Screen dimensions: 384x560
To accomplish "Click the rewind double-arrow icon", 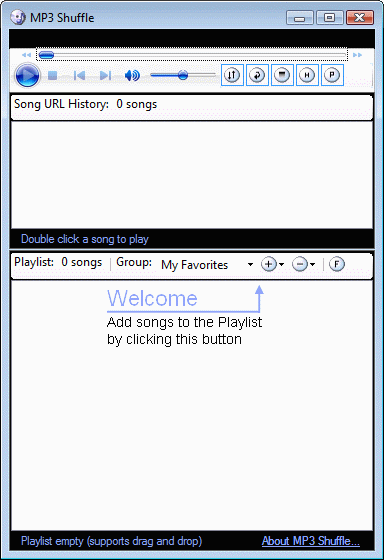I will click(x=26, y=55).
